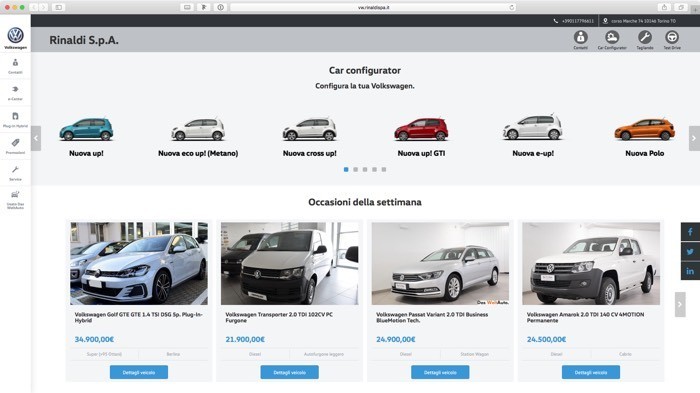Image resolution: width=700 pixels, height=393 pixels.
Task: Click the browser forward arrow
Action: 43,7
